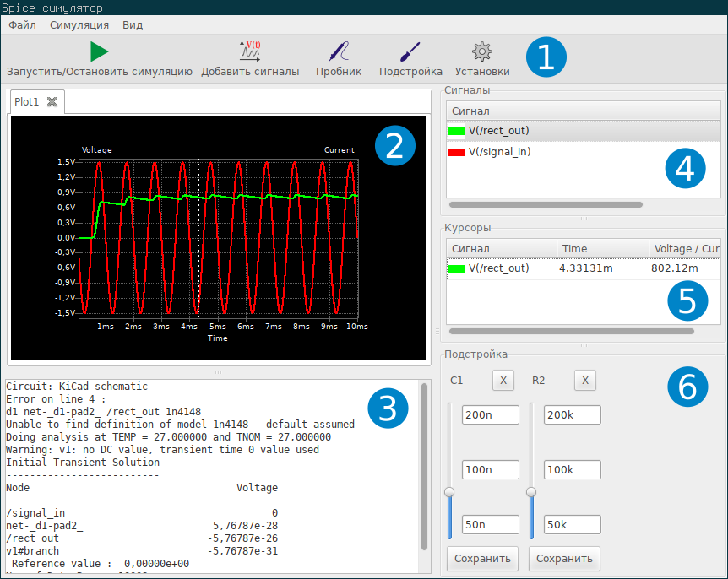Click the C1 vertical slider handle
Screen dimensions: 728x579
(x=449, y=491)
